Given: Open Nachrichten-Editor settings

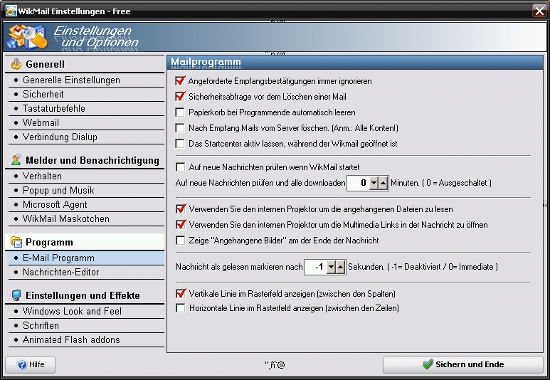Looking at the screenshot, I should pyautogui.click(x=86, y=272).
